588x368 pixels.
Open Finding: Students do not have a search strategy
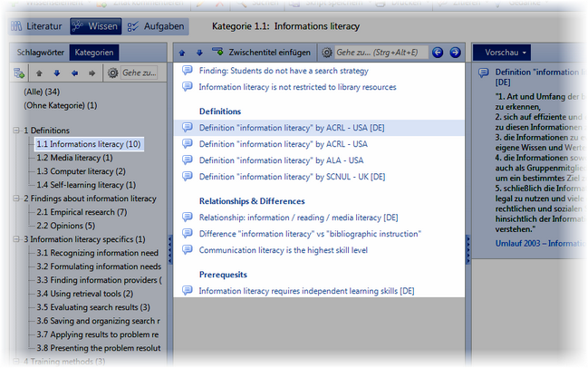[x=284, y=71]
